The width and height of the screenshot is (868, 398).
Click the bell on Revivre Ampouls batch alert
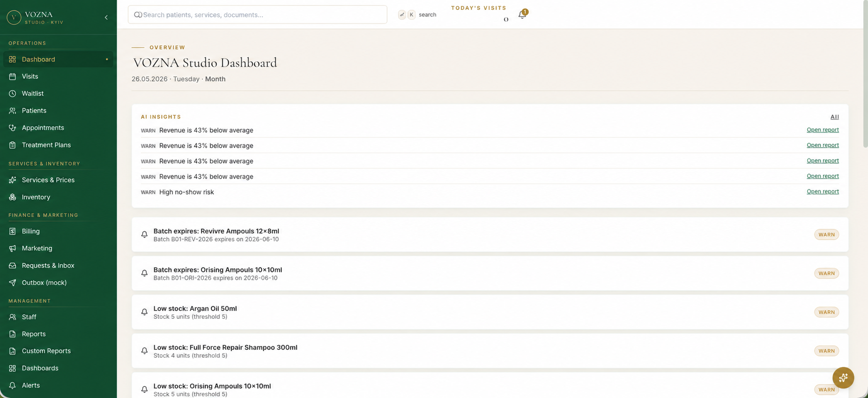tap(144, 234)
